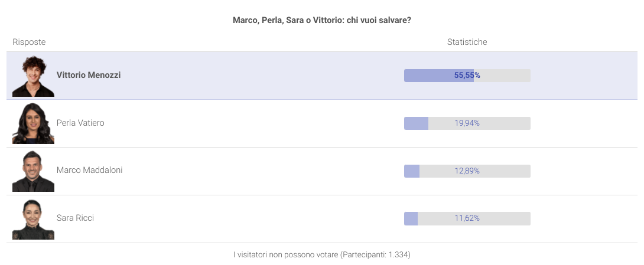
Task: Select the Vittorio Menozzi name label
Action: 89,75
